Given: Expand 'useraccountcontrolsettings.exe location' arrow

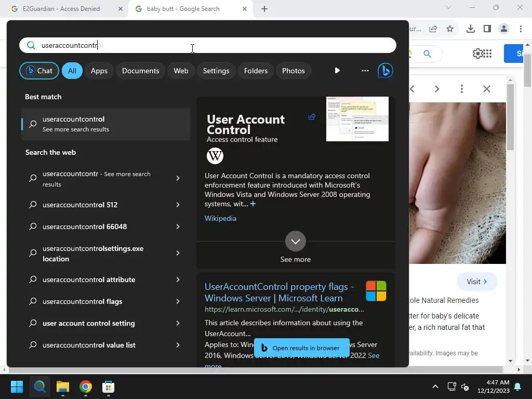Looking at the screenshot, I should [178, 253].
